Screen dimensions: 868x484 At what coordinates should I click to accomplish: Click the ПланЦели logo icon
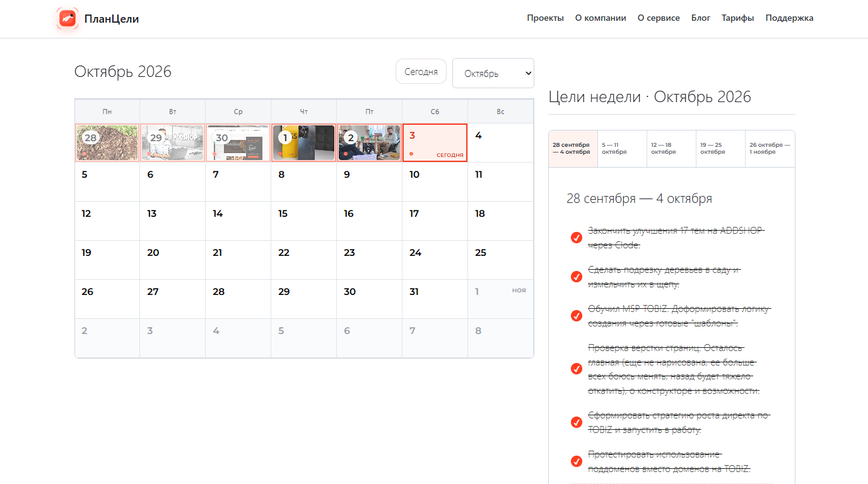(x=67, y=18)
